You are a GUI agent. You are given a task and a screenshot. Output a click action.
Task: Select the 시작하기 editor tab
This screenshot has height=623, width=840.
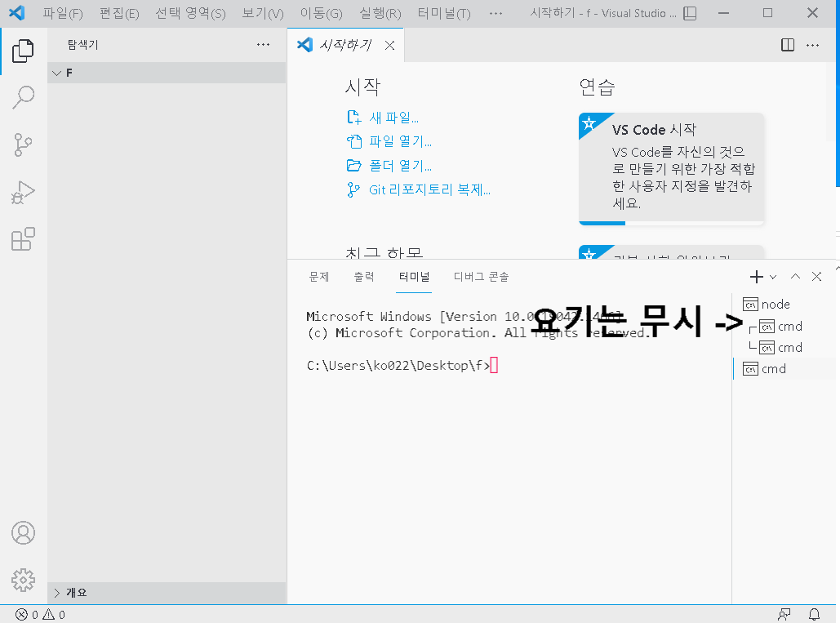coord(345,45)
